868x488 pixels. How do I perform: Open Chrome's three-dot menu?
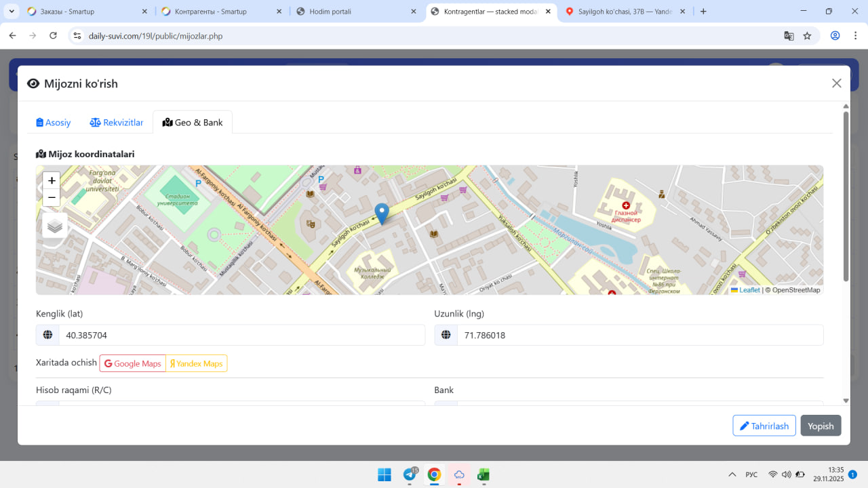pos(855,36)
